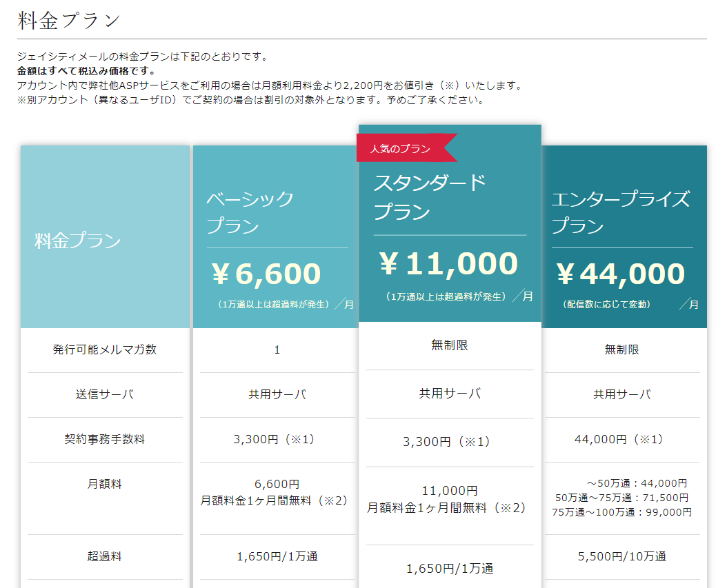Select the エンタープライズプラン header title
Screen dimensions: 727x588
pos(620,212)
